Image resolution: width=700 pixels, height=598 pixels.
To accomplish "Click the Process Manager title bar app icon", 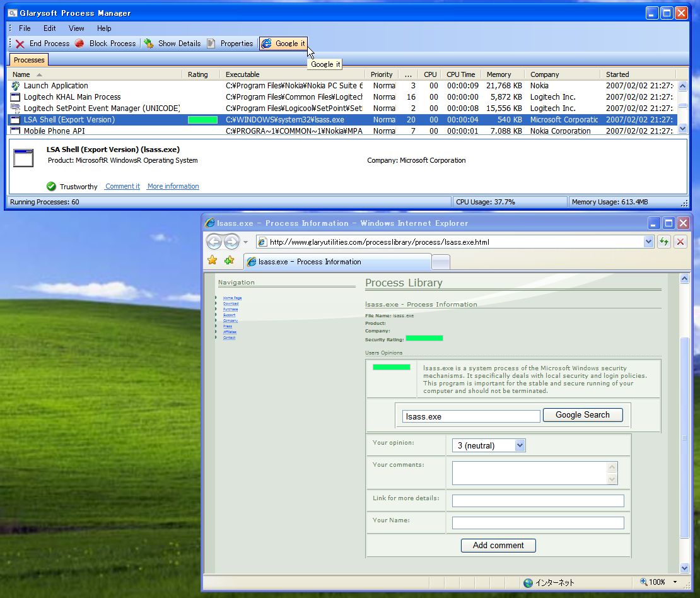I will (x=13, y=13).
